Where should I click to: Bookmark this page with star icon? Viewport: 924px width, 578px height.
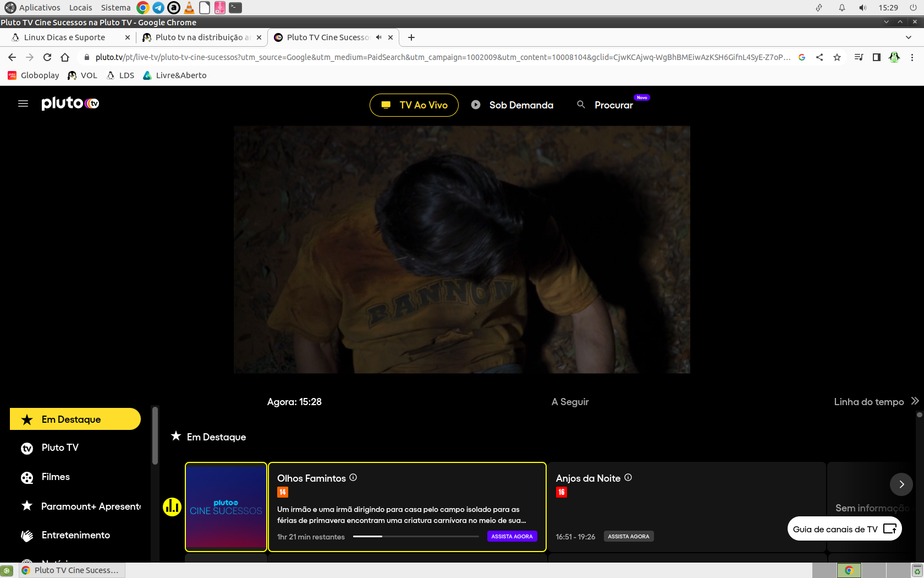[837, 57]
